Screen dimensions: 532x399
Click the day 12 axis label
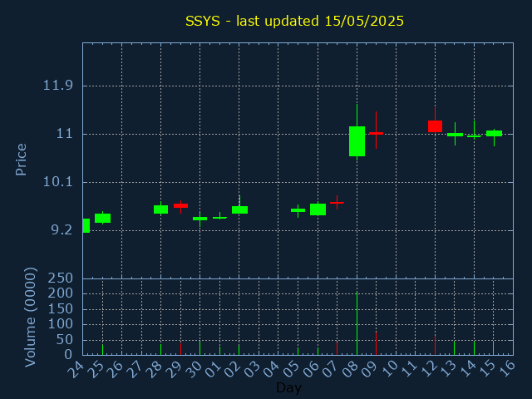428,368
